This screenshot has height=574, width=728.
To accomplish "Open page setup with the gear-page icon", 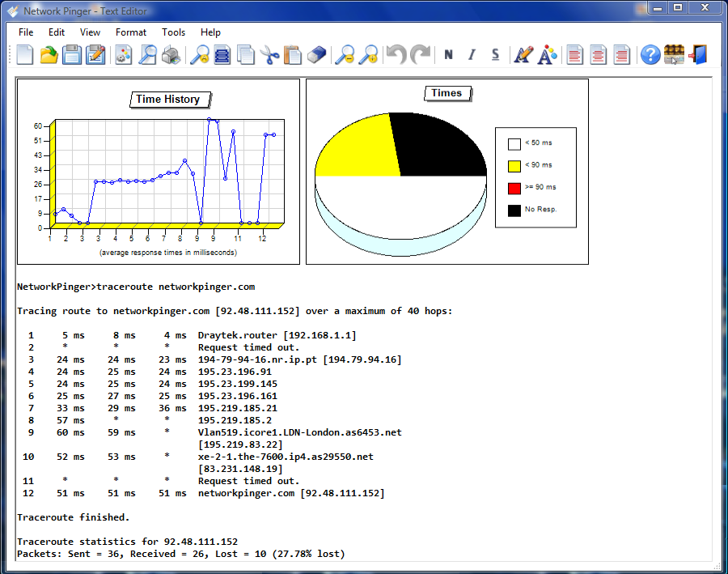I will 123,55.
